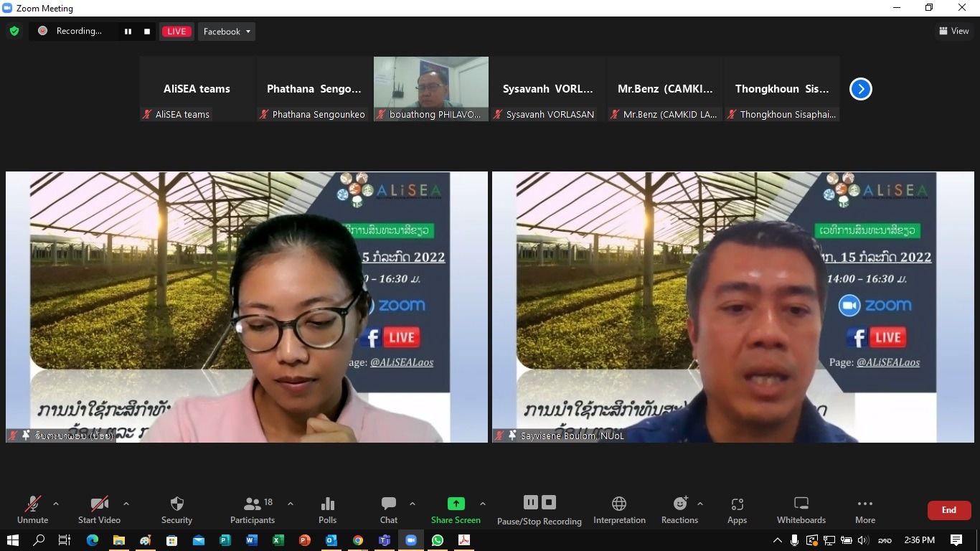Stop the recording in top bar

pos(147,32)
